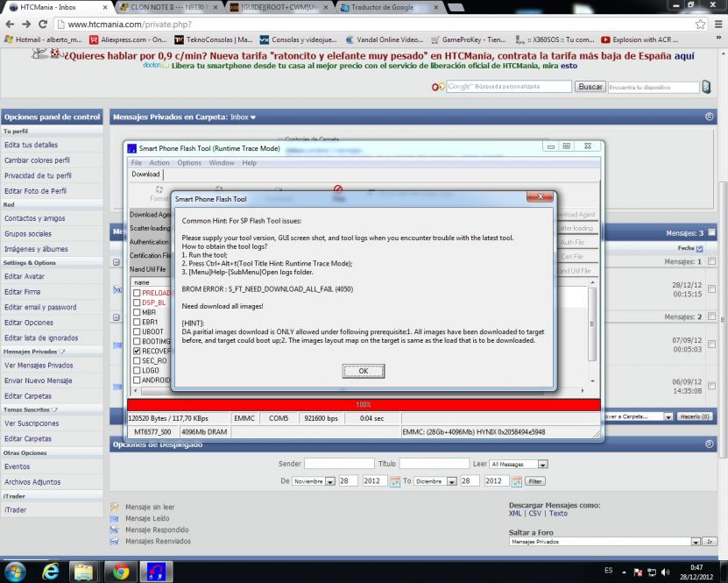Viewport: 728px width, 583px height.
Task: Click OK in the Flash Tool error dialog
Action: [x=363, y=371]
